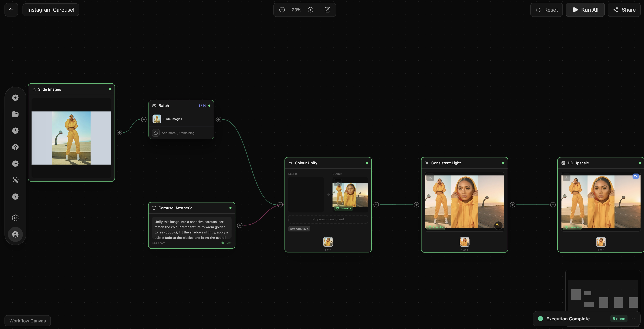Image resolution: width=644 pixels, height=329 pixels.
Task: Click the back arrow next to Instagram Carousel
Action: (11, 10)
